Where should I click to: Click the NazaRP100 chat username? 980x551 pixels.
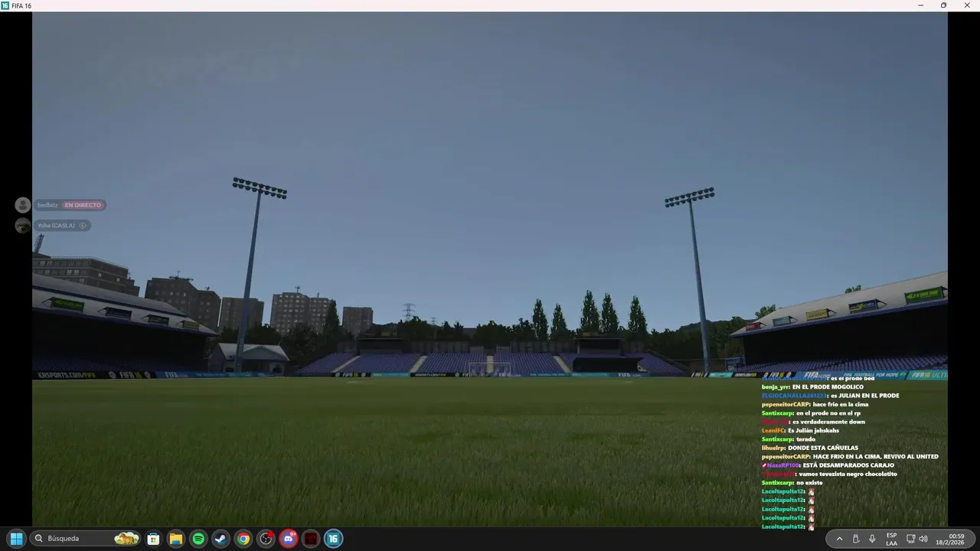tap(784, 465)
